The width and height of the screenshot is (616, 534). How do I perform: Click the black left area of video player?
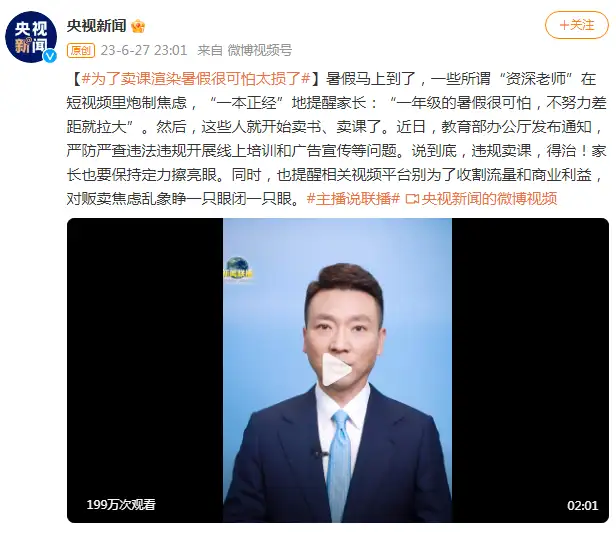(x=145, y=370)
